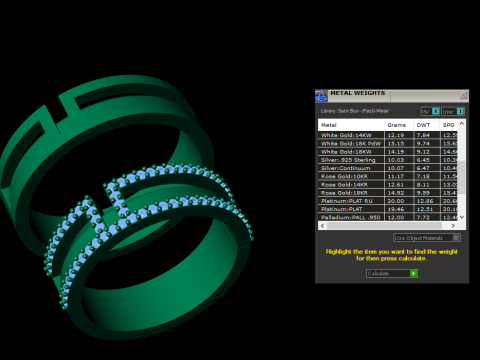Screen dimensions: 480x360
Task: Click the table's scroll left arrow
Action: tap(322, 226)
